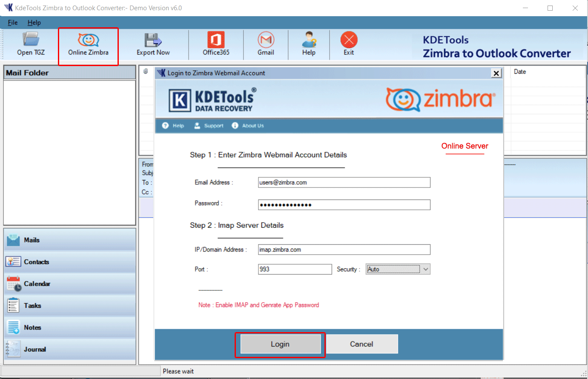Click the Cancel button
The image size is (588, 379).
click(361, 344)
